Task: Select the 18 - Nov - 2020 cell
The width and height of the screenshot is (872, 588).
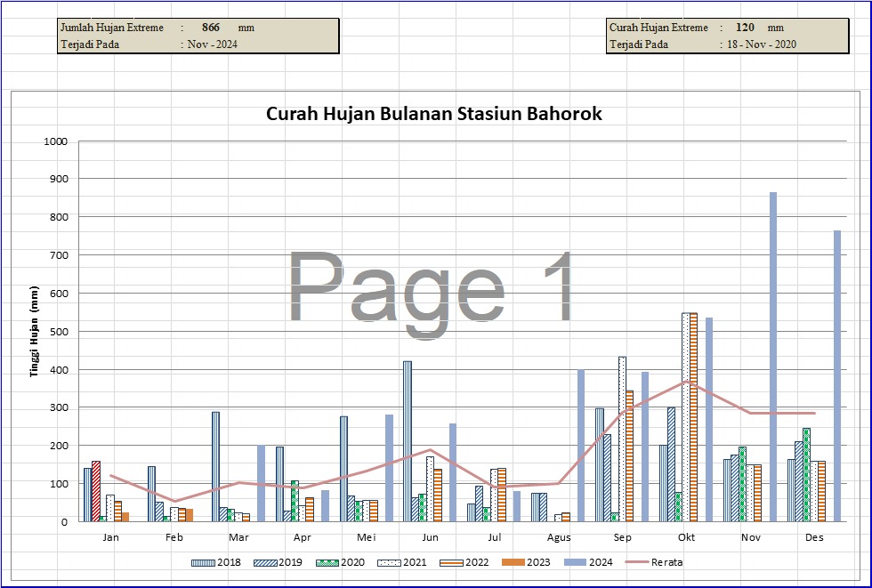Action: (761, 44)
